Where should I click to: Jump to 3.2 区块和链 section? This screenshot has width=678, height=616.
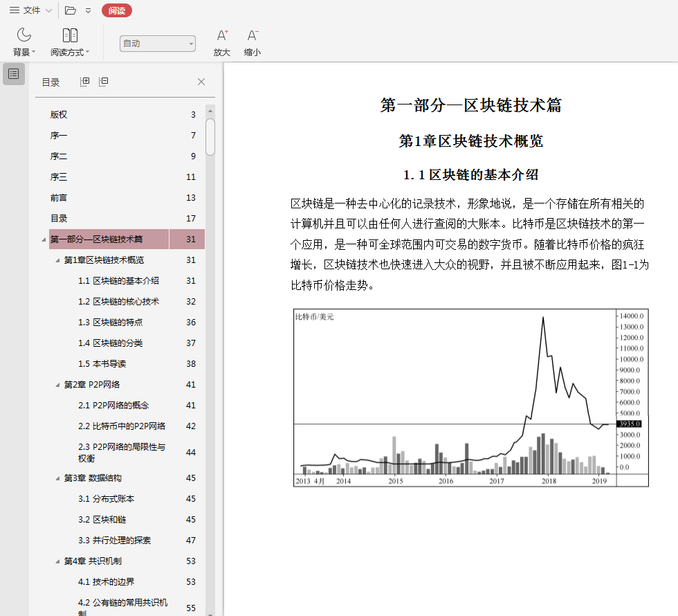[102, 520]
